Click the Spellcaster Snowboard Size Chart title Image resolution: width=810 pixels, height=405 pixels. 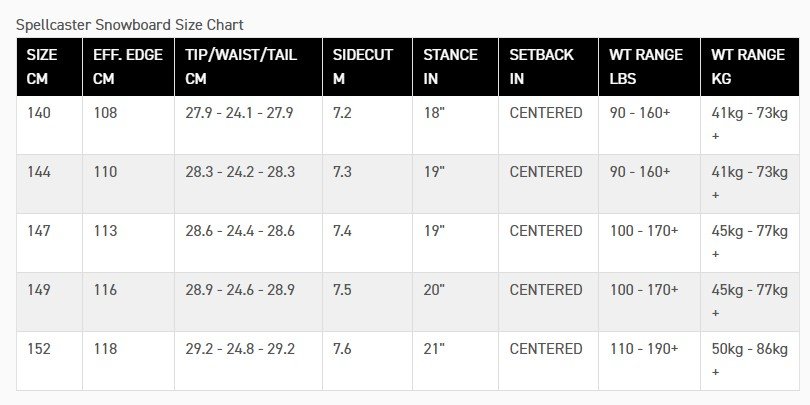[x=130, y=25]
